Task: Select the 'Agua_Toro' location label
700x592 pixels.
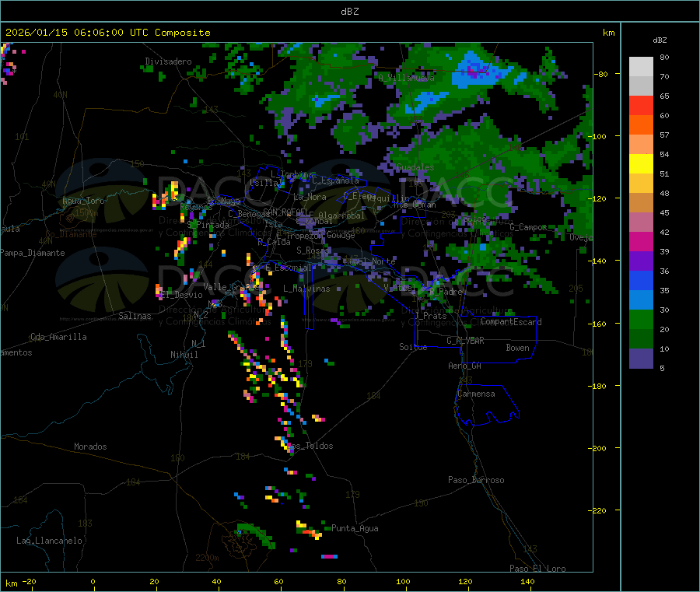Action: pos(83,201)
